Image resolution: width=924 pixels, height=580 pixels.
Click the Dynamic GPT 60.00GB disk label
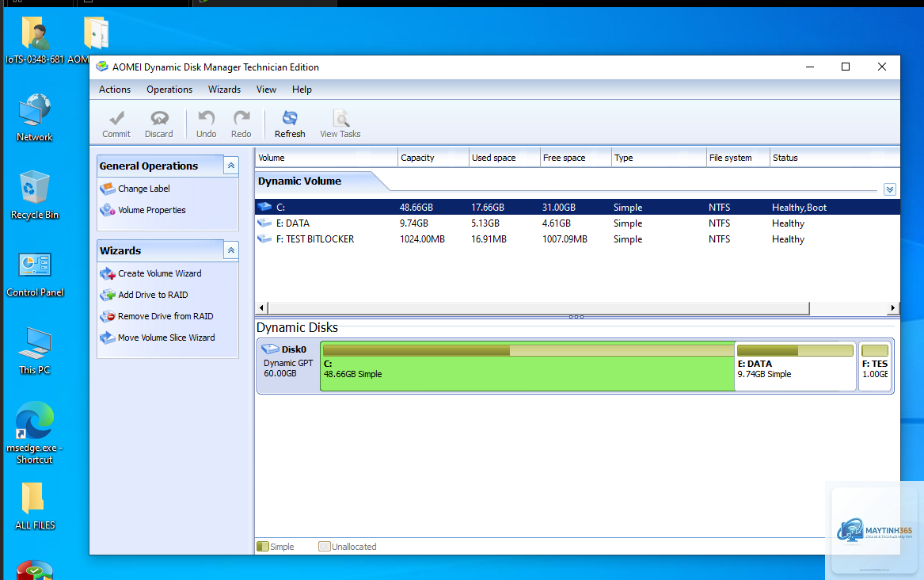(x=288, y=368)
